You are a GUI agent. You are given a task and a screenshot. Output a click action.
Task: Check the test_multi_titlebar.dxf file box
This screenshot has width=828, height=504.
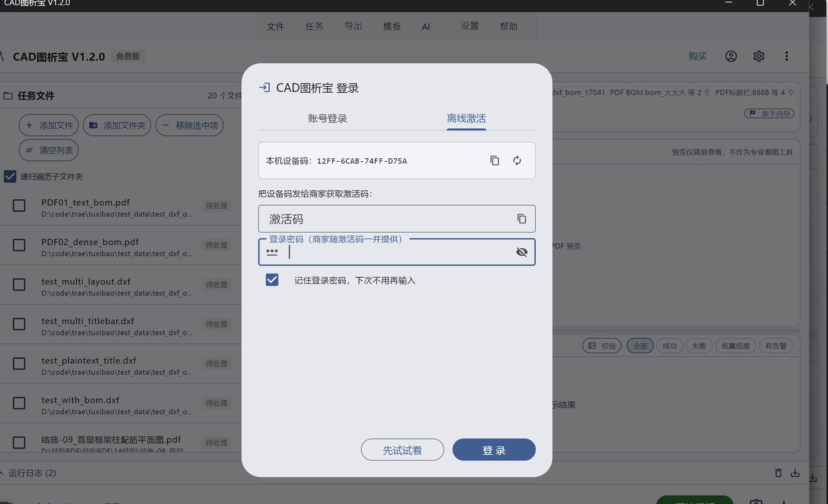19,324
